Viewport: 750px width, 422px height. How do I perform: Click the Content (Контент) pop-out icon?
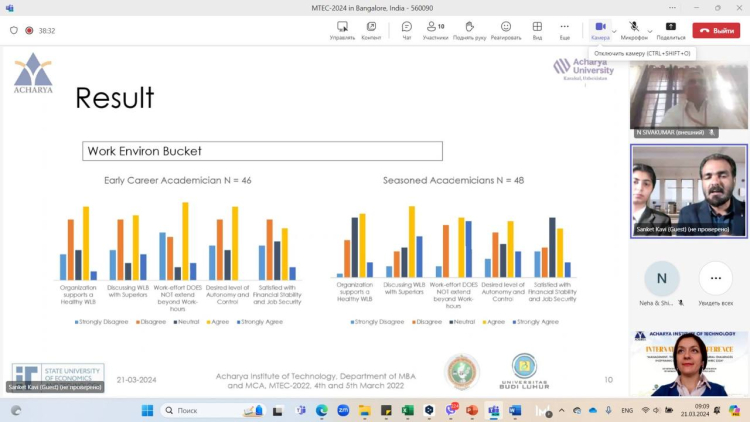pos(371,29)
